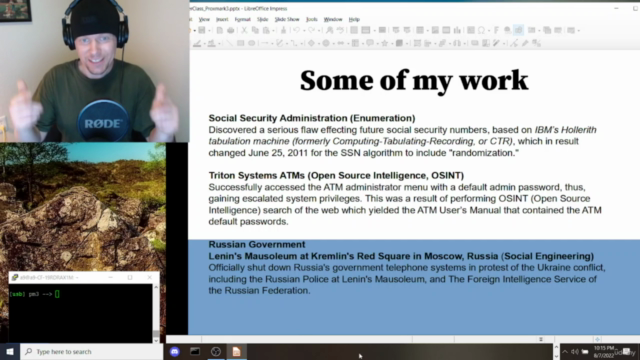Open the Redo history dropdown arrow
Image resolution: width=640 pixels, height=360 pixels.
318,31
